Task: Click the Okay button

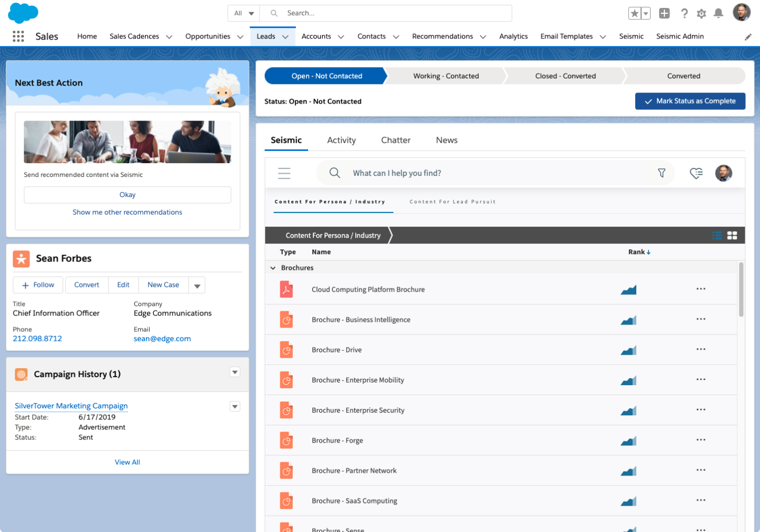Action: 127,195
